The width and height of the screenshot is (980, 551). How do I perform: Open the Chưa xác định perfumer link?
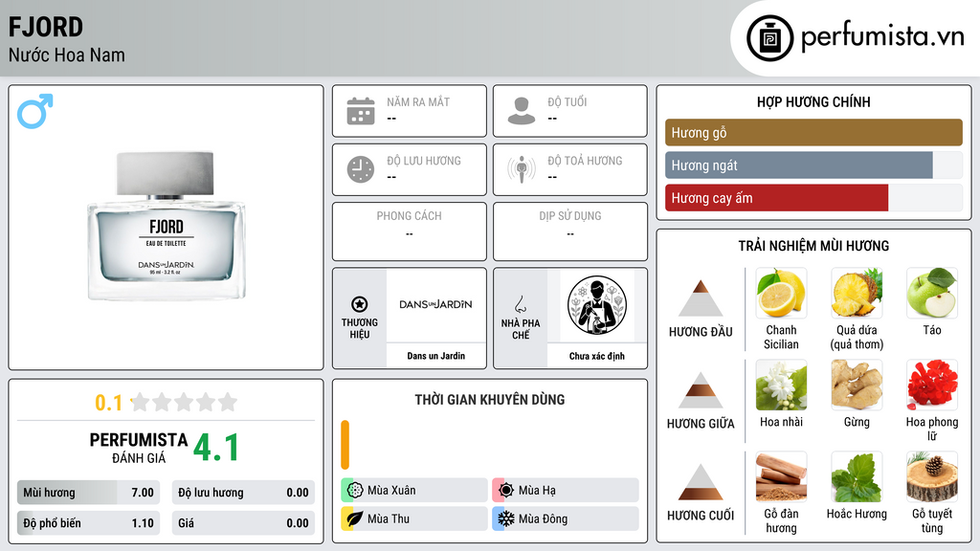[x=597, y=356]
